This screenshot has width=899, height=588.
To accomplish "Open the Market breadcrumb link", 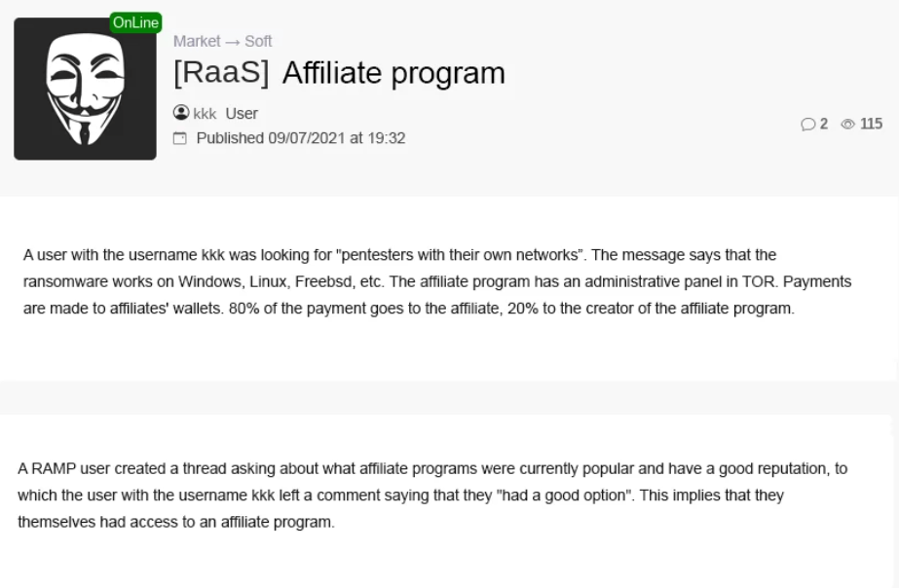I will [197, 41].
